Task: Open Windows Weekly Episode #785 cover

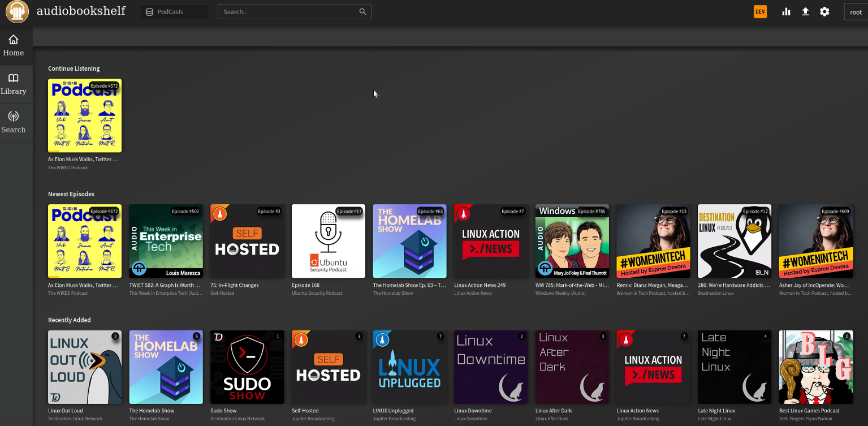Action: point(572,241)
